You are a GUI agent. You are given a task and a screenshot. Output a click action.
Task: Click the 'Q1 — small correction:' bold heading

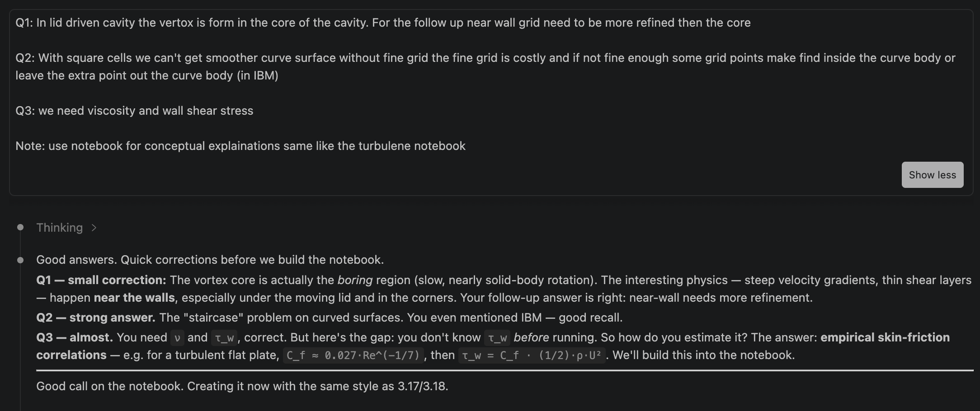(101, 280)
